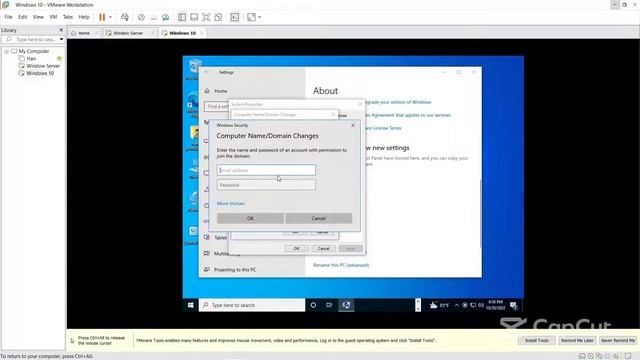Click Install Tools button
This screenshot has height=360, width=640.
[x=537, y=340]
